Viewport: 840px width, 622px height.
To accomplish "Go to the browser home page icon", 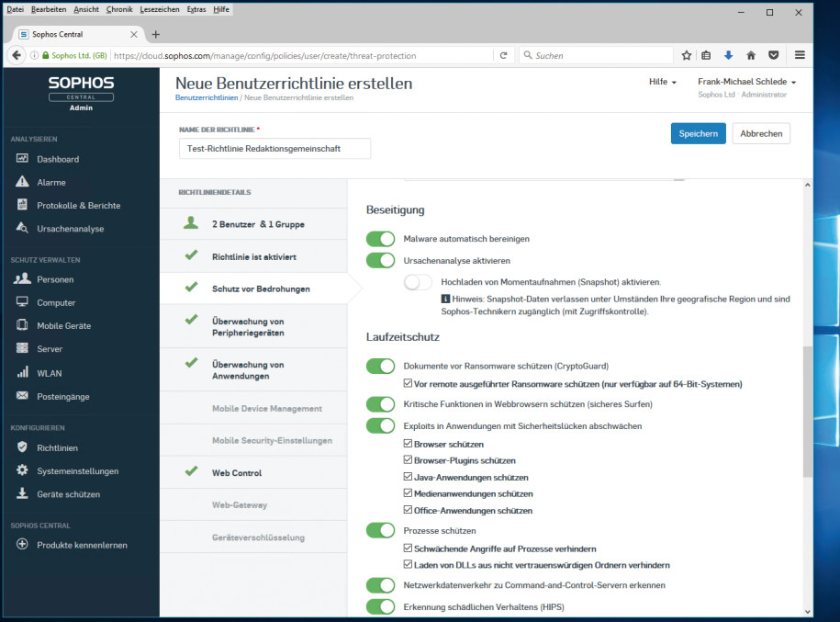I will pos(751,55).
